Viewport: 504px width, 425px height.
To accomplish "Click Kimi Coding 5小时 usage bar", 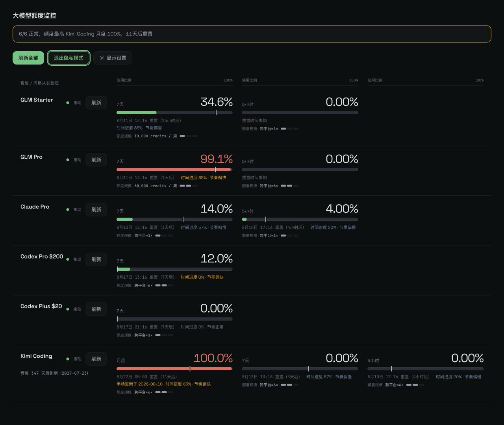I will (425, 369).
